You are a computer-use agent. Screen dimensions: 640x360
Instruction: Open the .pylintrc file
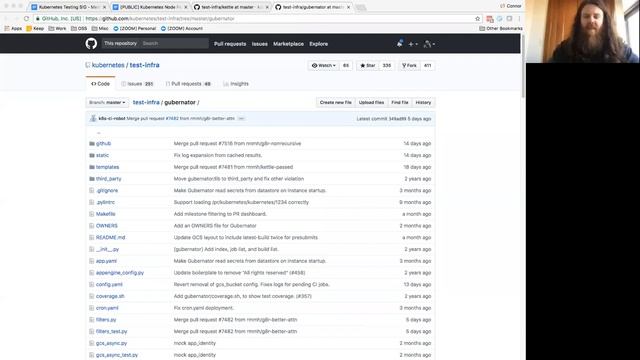click(x=105, y=202)
